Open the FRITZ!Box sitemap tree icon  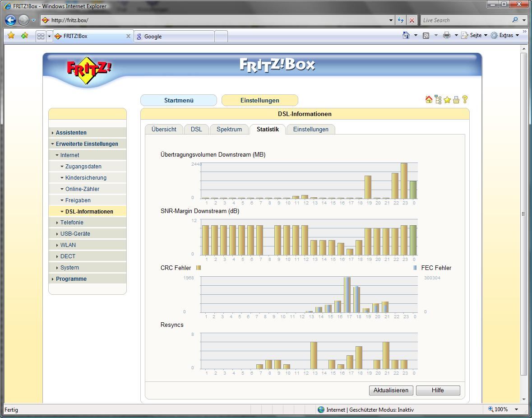tap(438, 99)
